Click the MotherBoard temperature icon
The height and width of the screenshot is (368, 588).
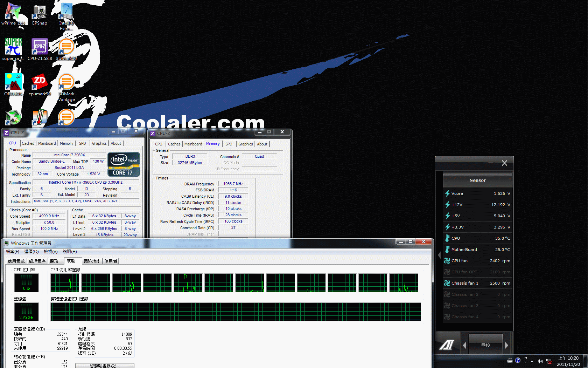[x=447, y=250]
